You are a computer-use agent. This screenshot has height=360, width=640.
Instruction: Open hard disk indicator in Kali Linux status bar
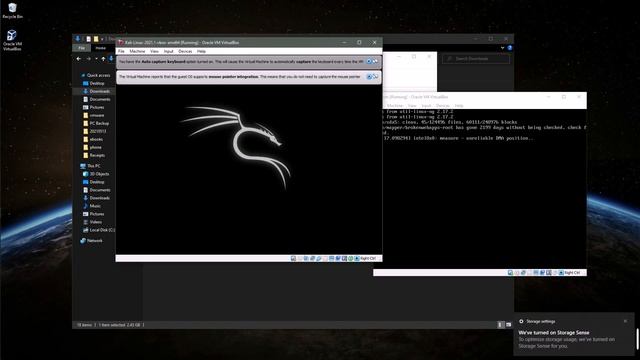[x=293, y=258]
